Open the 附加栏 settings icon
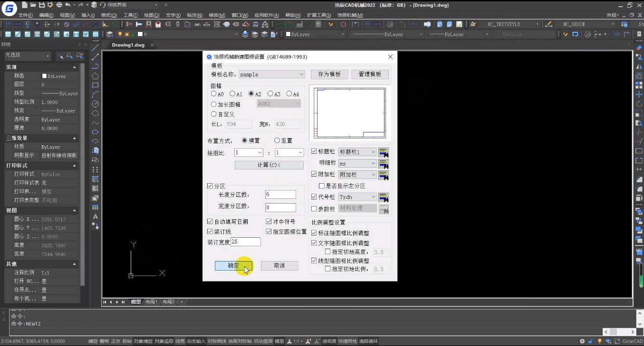This screenshot has height=346, width=644. point(384,175)
